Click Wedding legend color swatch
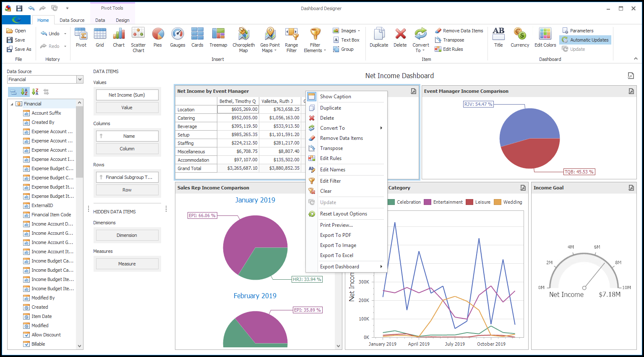The image size is (644, 357). coord(498,202)
